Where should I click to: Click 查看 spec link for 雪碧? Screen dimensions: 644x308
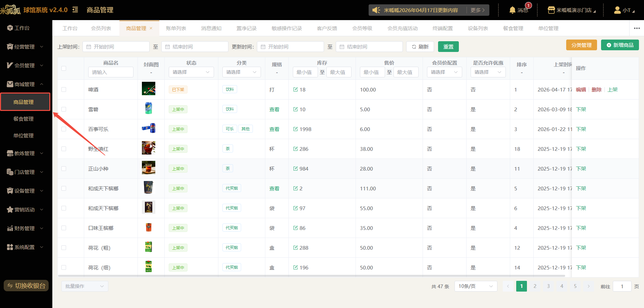[x=274, y=109]
